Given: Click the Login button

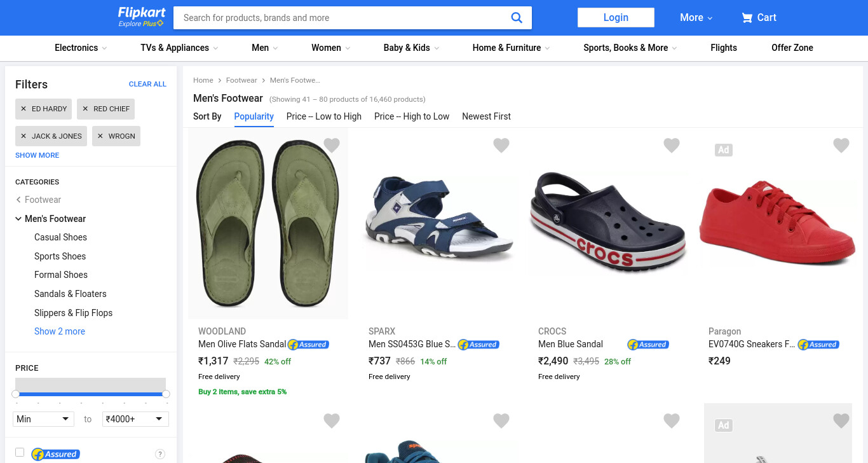Looking at the screenshot, I should pos(616,18).
